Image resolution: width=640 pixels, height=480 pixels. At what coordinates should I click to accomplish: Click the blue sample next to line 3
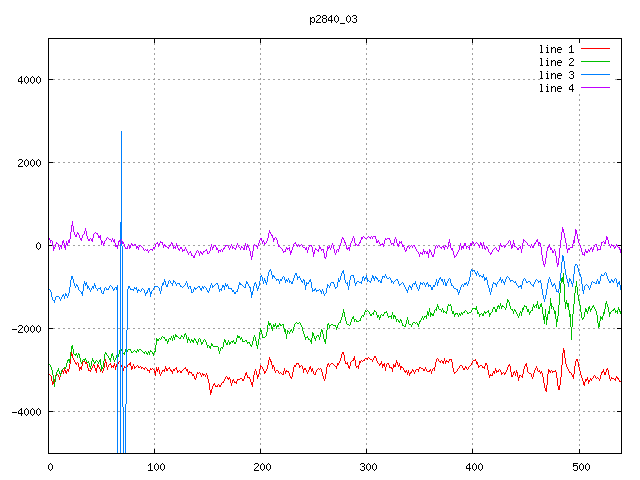pos(595,75)
